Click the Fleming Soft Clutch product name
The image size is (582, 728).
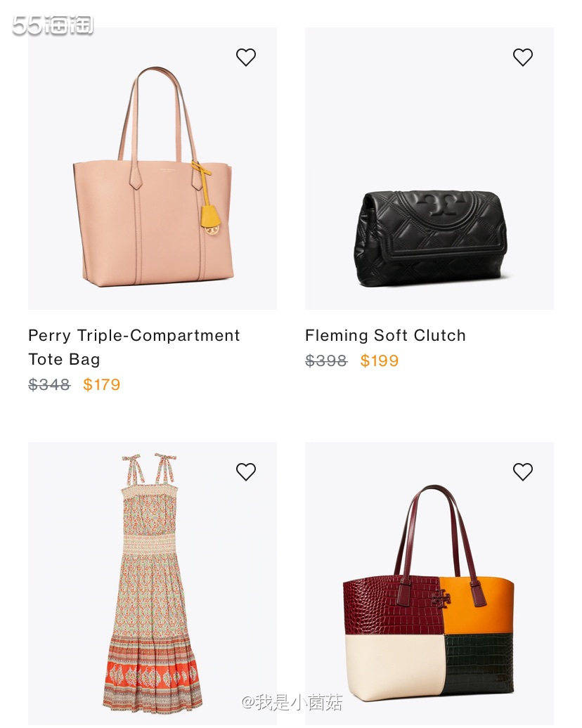click(385, 336)
